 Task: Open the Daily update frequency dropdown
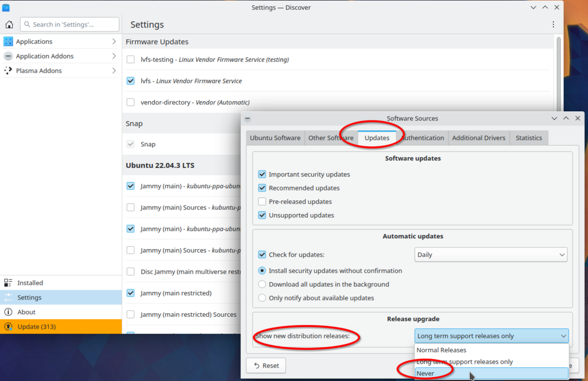click(490, 255)
